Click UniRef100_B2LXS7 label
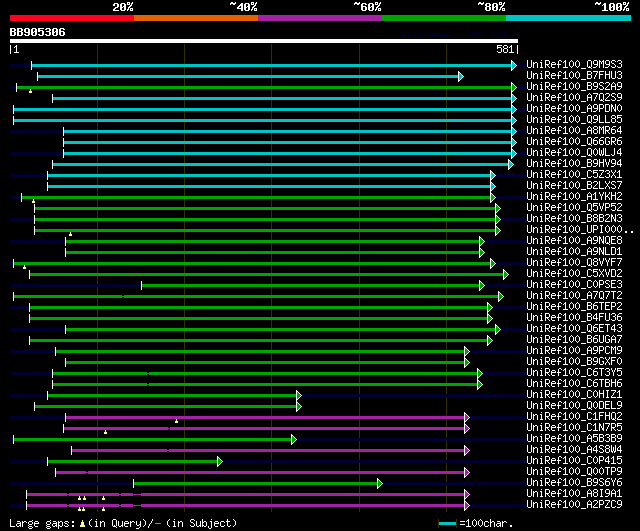Screen dimensions: 640x531 tap(574, 186)
